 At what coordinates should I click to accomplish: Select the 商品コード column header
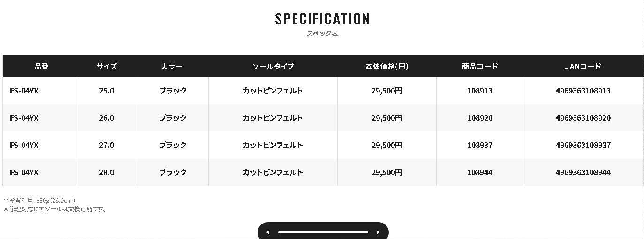point(480,66)
